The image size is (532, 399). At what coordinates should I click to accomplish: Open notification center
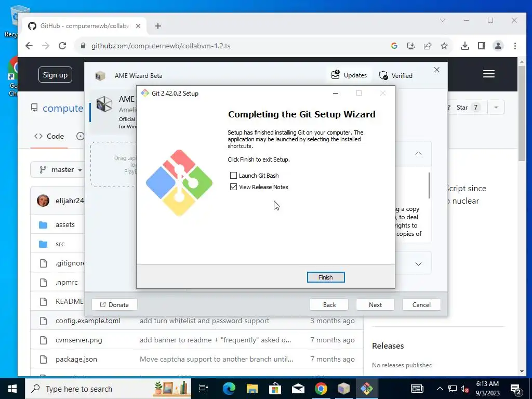(516, 390)
